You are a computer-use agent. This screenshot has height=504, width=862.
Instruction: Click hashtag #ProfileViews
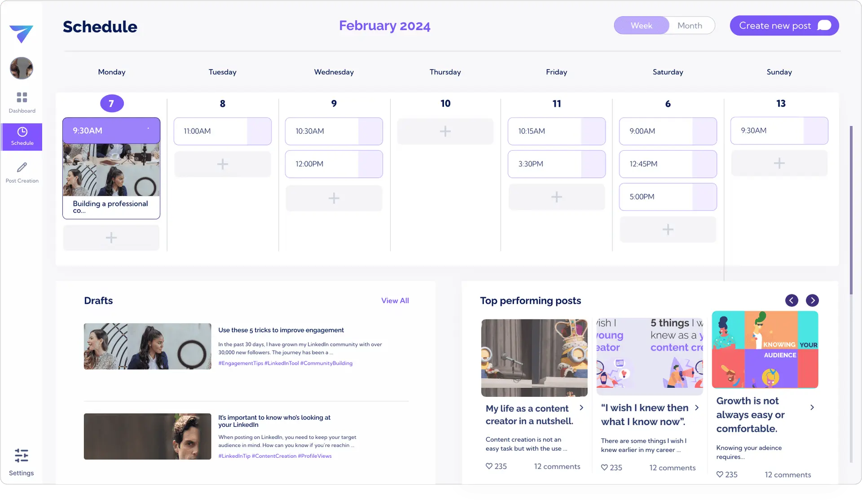click(315, 456)
